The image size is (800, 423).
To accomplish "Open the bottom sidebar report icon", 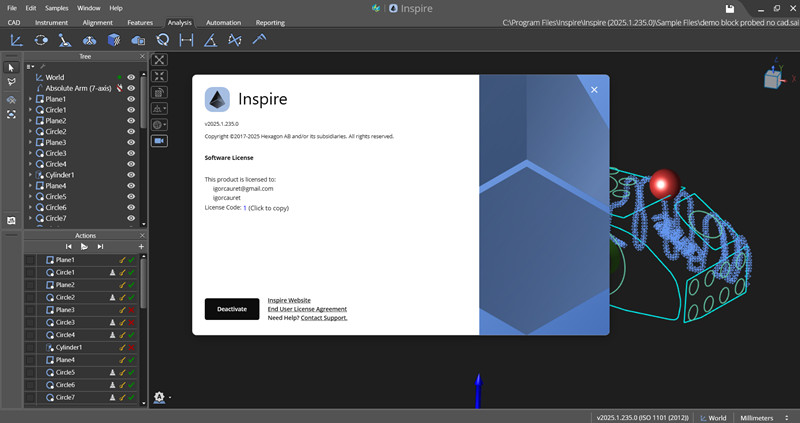I will click(11, 220).
